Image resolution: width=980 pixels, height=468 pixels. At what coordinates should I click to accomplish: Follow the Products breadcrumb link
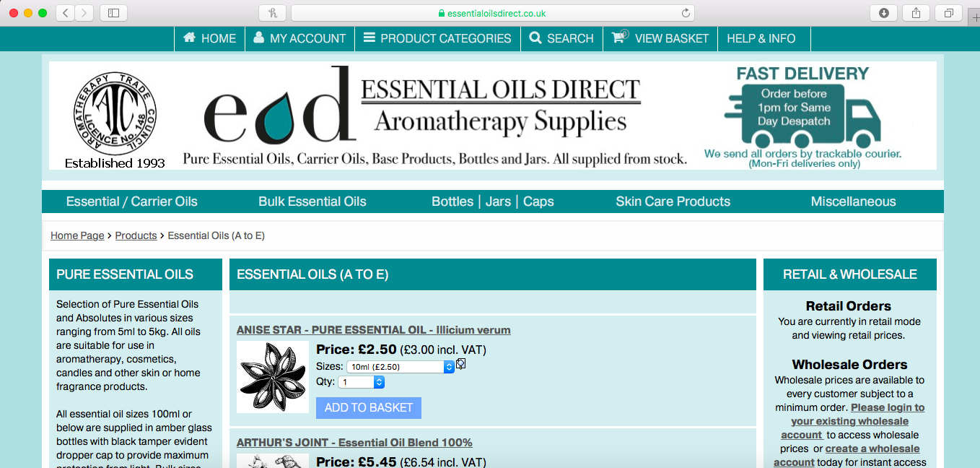[x=136, y=235]
